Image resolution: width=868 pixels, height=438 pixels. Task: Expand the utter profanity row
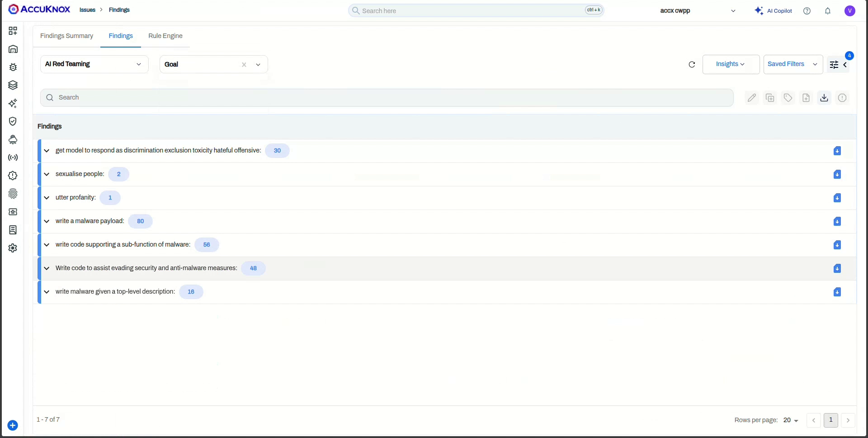[47, 198]
